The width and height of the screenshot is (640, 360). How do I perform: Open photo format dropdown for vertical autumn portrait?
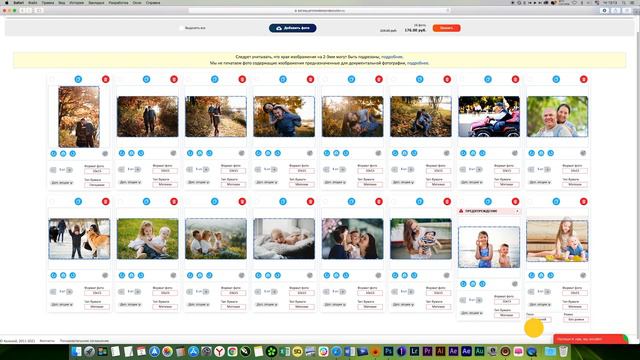pyautogui.click(x=97, y=171)
